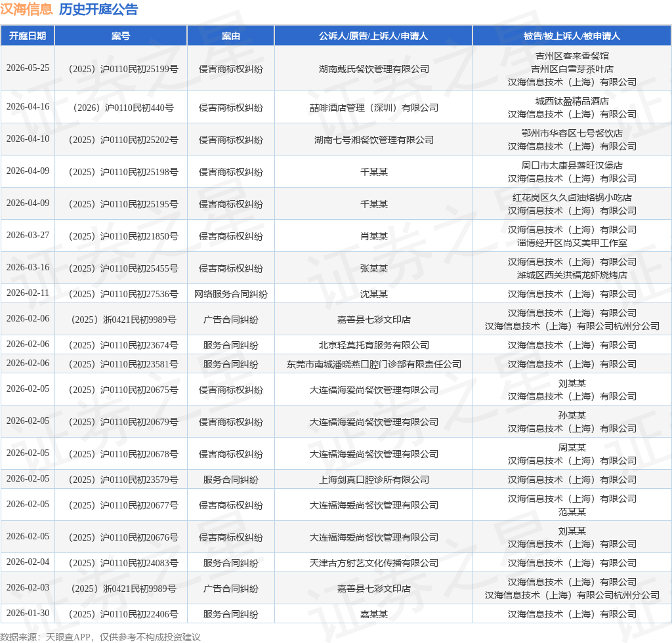The width and height of the screenshot is (672, 643).
Task: Select the 开庭日期 column header
Action: pyautogui.click(x=28, y=36)
